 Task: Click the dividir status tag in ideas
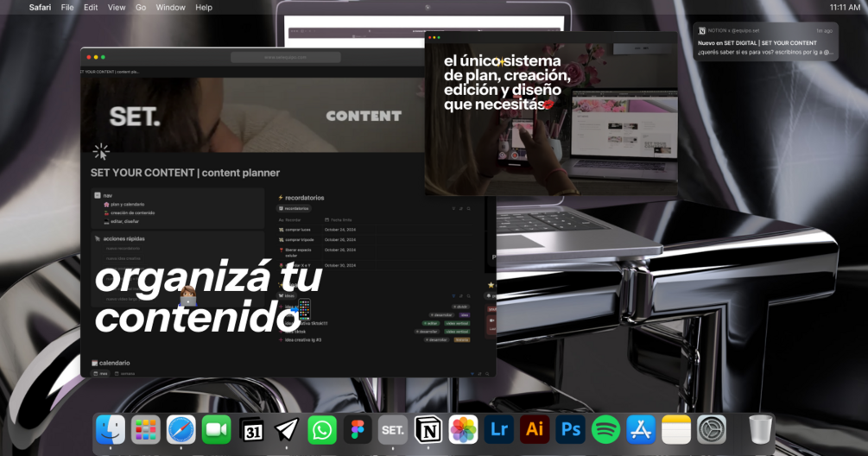[x=461, y=307]
